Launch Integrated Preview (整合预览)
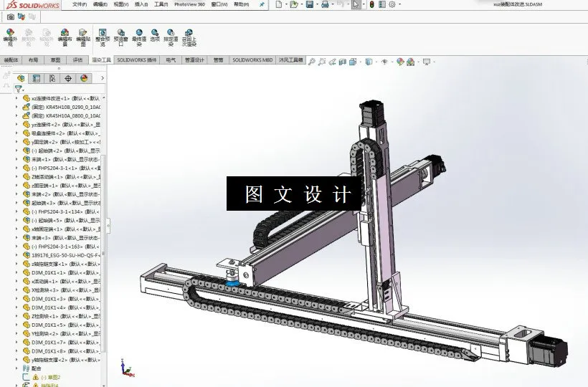Image resolution: width=588 pixels, height=387 pixels. [x=103, y=37]
